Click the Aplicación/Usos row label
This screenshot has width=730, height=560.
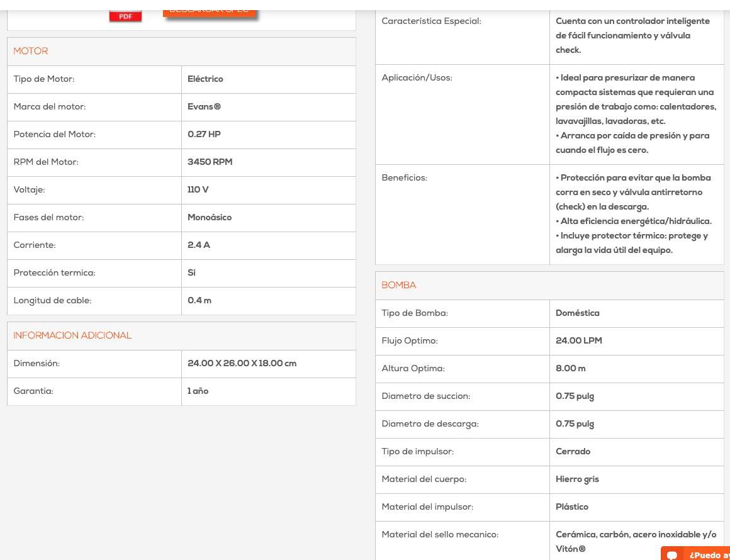417,78
